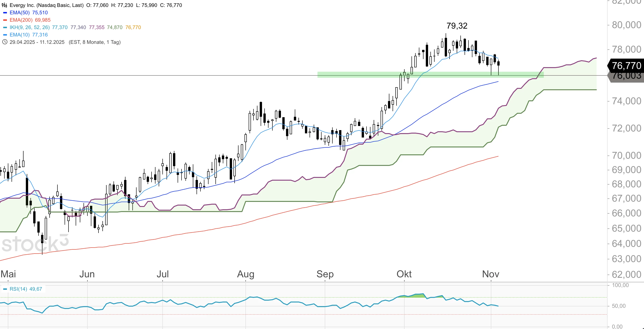Click the RSI(14) legend marker
Viewport: 644px width, 329px height.
click(5, 289)
